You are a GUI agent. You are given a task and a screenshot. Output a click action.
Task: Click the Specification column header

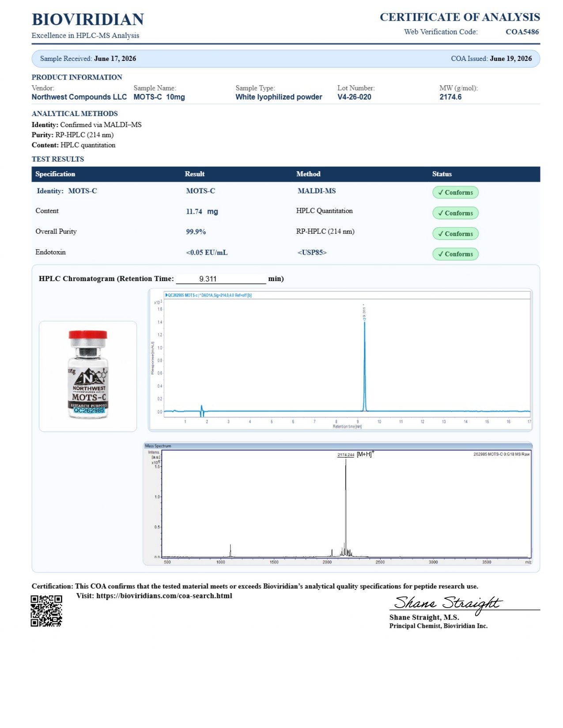(x=55, y=174)
